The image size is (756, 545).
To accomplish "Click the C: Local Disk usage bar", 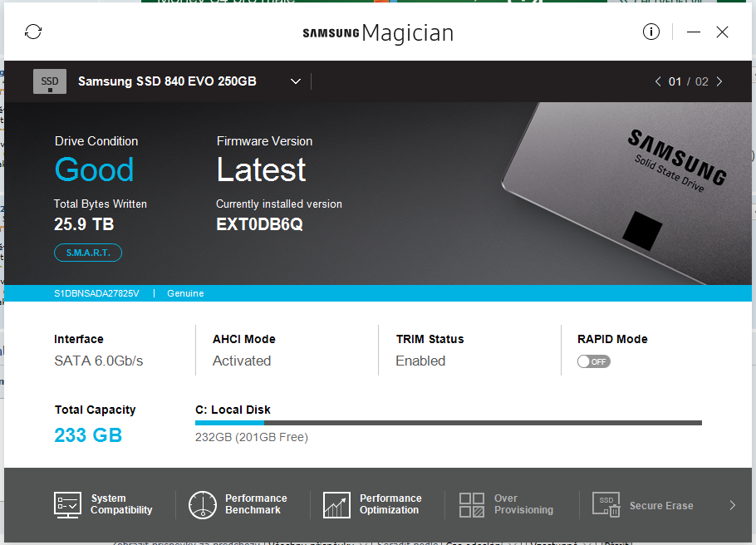I will point(449,423).
